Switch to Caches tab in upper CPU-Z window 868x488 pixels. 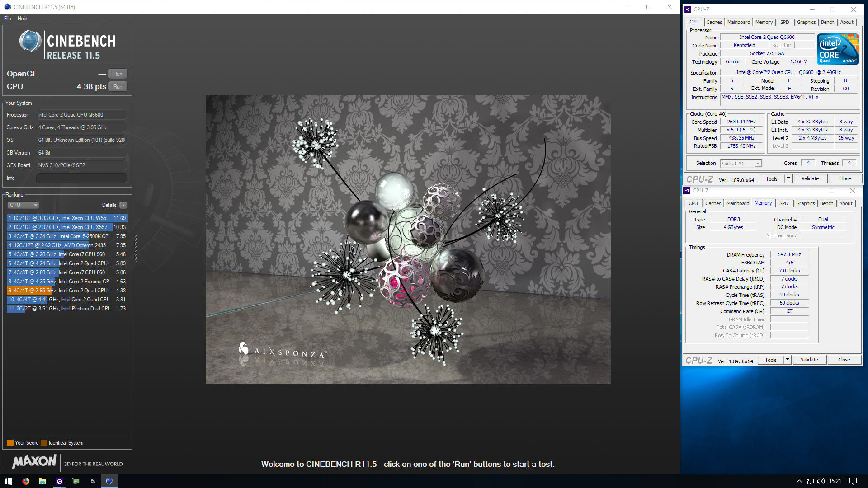pyautogui.click(x=714, y=22)
